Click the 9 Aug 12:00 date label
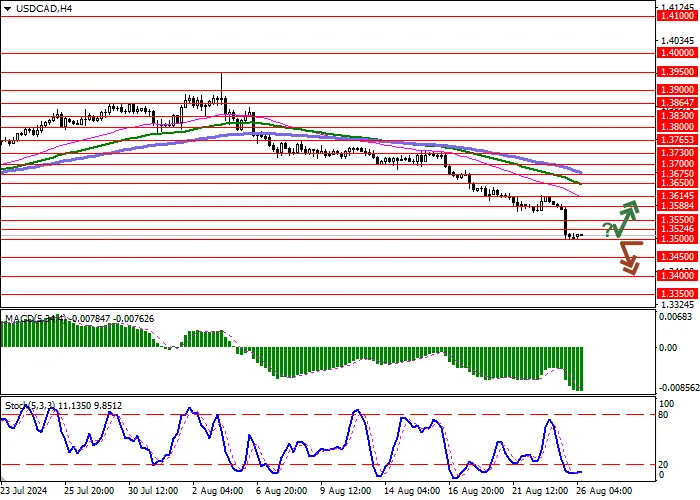700x500 pixels. [346, 491]
